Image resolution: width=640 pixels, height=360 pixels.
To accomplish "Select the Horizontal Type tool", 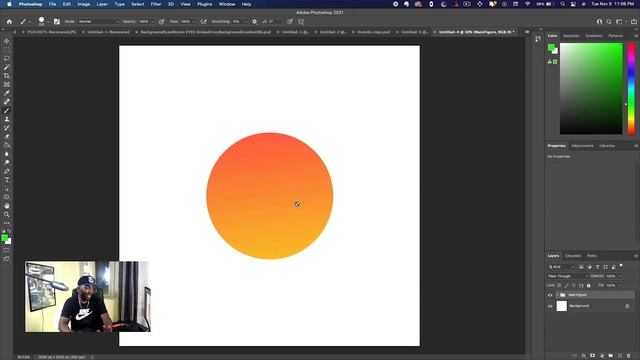I will click(x=7, y=180).
